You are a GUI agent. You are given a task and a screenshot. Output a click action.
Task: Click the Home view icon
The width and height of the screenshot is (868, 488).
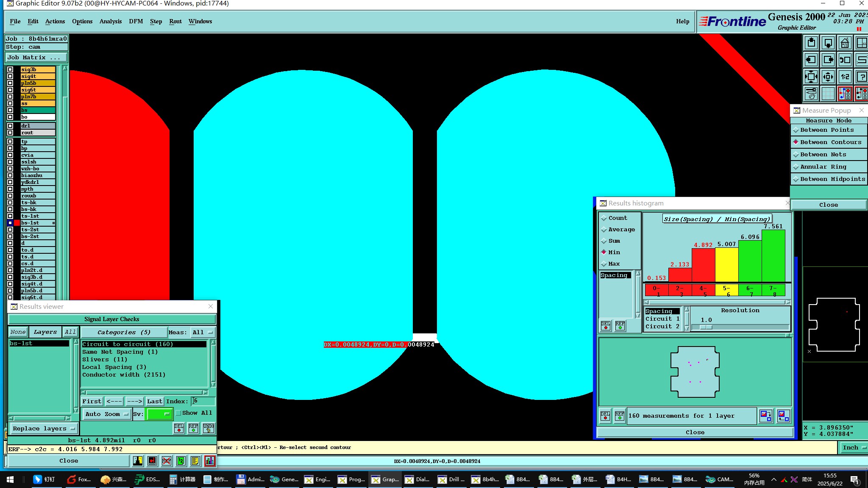tap(845, 43)
